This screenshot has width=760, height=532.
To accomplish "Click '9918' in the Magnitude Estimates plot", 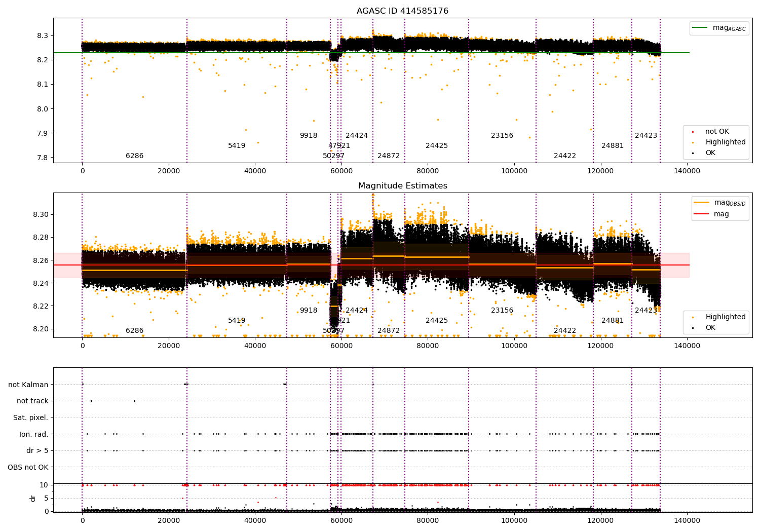I will pyautogui.click(x=309, y=311).
